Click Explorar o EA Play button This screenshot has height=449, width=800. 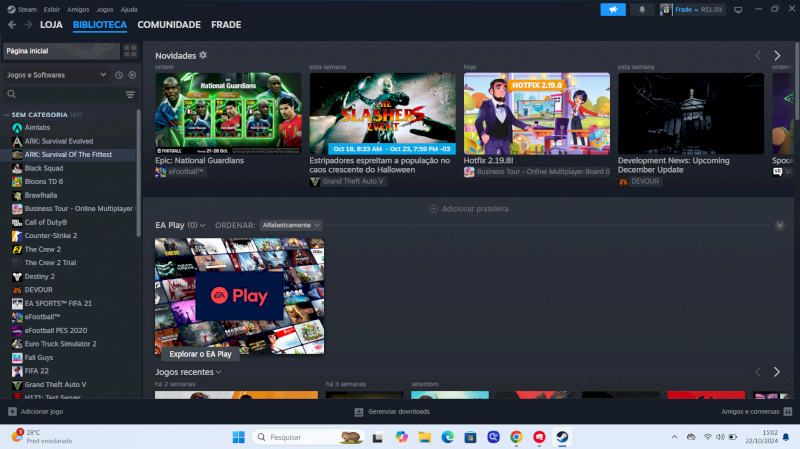(x=200, y=354)
